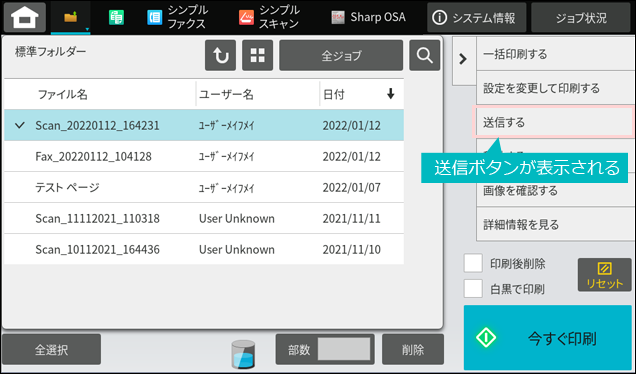Open file search magnifier icon
Viewport: 636px width, 374px height.
pos(425,56)
